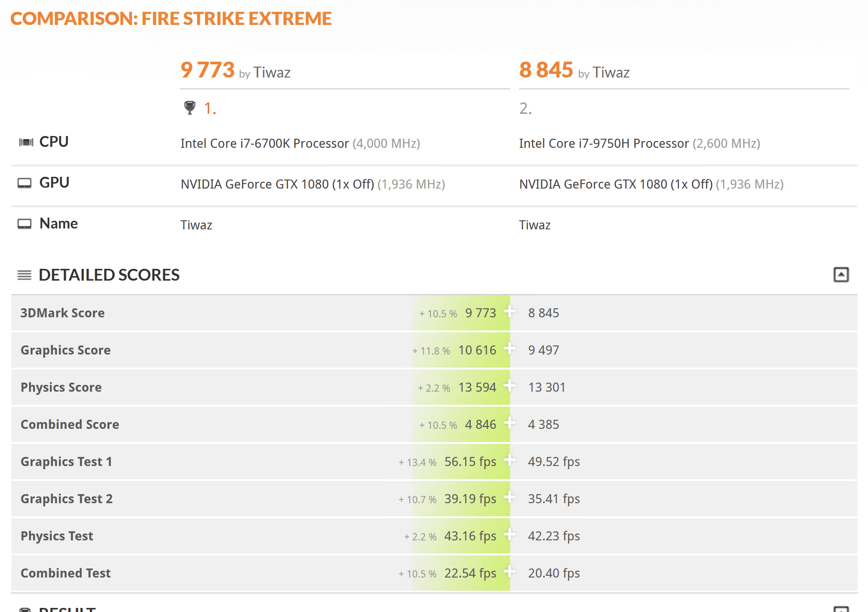868x612 pixels.
Task: Collapse the Detailed Scores section
Action: click(841, 275)
